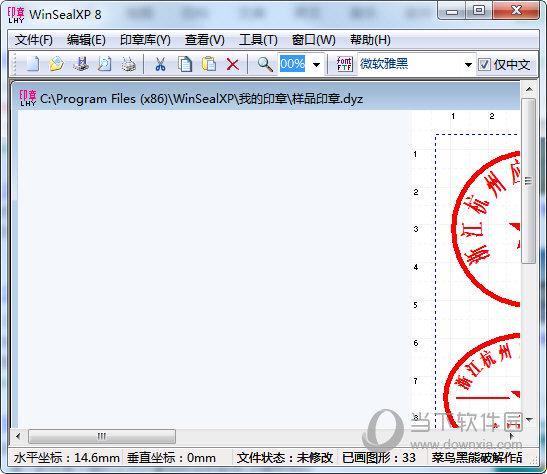Click the 样品印章.dyz document title bar
Viewport: 547px width, 474px height.
(x=266, y=98)
